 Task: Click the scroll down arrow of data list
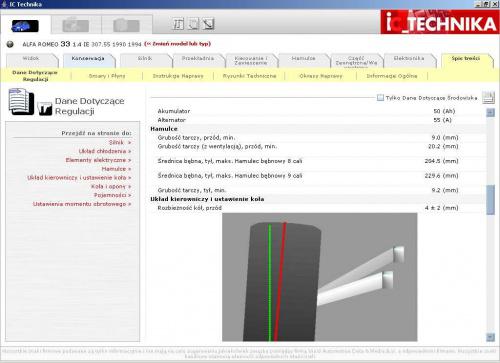pyautogui.click(x=490, y=337)
